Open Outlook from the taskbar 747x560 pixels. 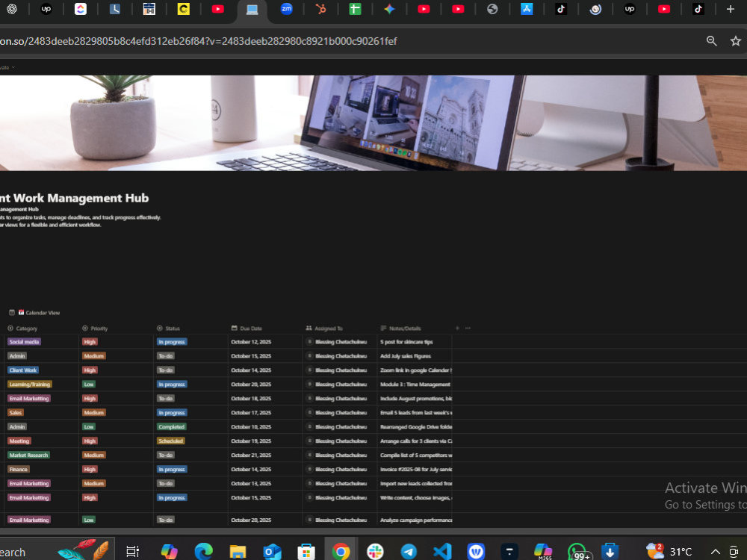click(272, 552)
